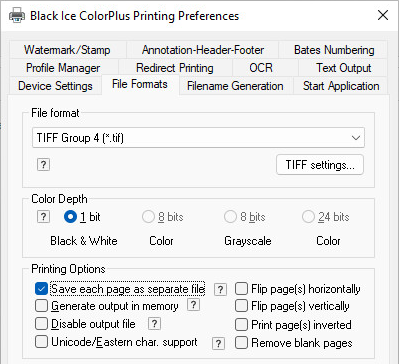Close the Printing Preferences dialog
This screenshot has width=399, height=364.
click(x=383, y=15)
